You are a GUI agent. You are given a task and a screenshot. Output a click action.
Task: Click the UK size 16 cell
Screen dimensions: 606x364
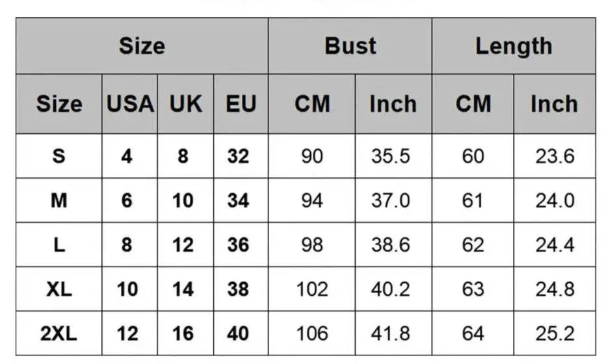click(183, 334)
